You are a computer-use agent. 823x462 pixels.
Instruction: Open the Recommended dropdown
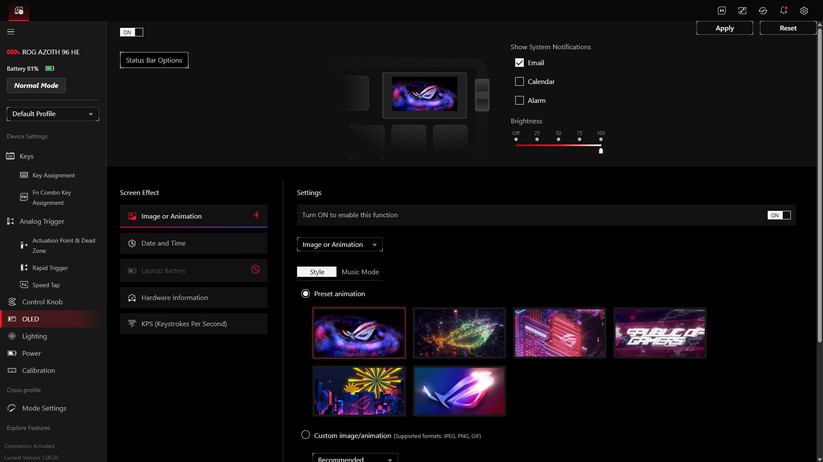pyautogui.click(x=355, y=458)
